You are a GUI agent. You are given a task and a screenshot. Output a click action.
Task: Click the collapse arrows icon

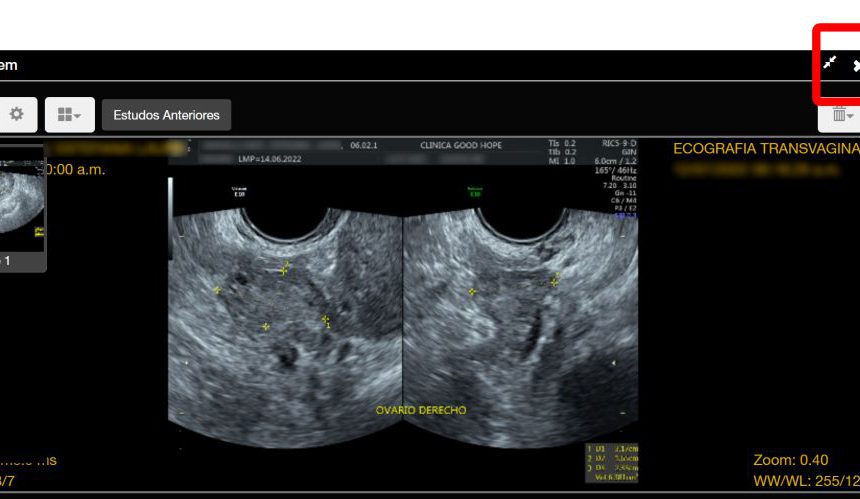830,63
